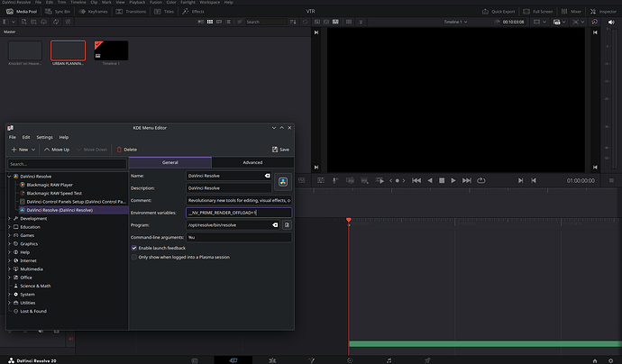Screen dimensions: 622x364
Task: Open the Timeline 1 viewer dropdown
Action: [455, 22]
